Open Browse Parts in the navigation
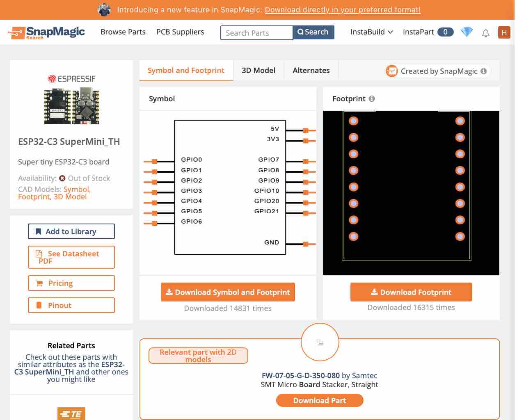517x420 pixels. [x=123, y=32]
